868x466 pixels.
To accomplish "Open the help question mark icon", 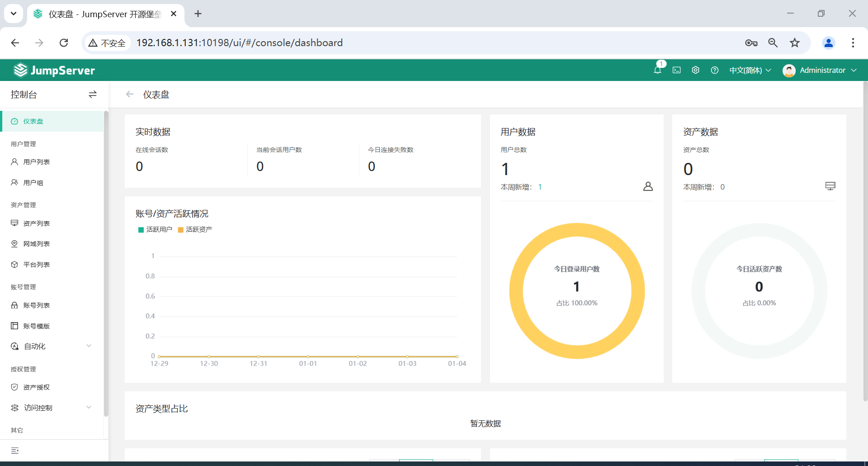I will [714, 70].
